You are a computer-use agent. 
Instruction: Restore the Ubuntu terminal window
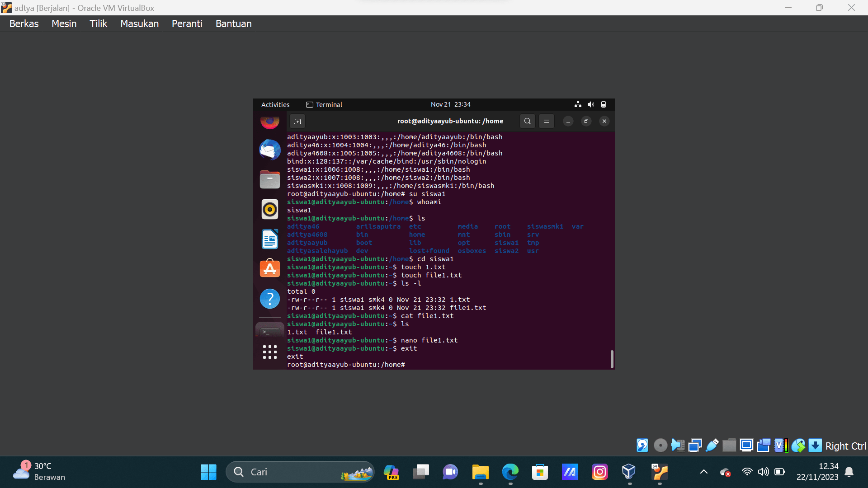click(586, 121)
